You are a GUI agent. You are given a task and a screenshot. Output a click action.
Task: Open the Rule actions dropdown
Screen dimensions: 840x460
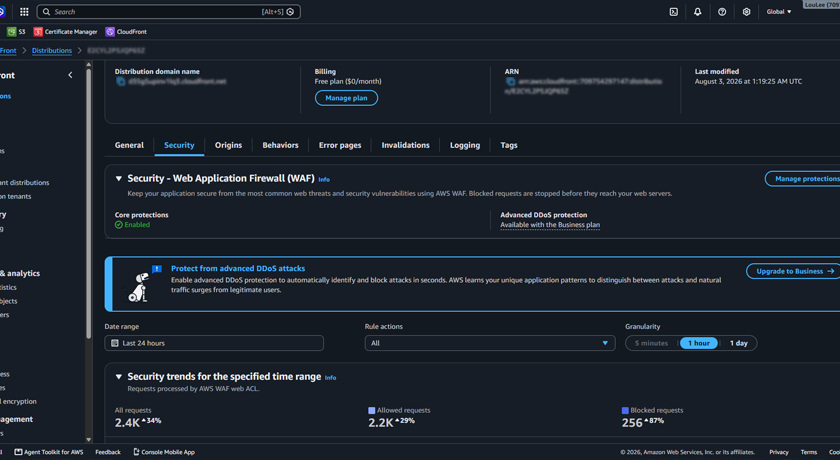pos(490,343)
